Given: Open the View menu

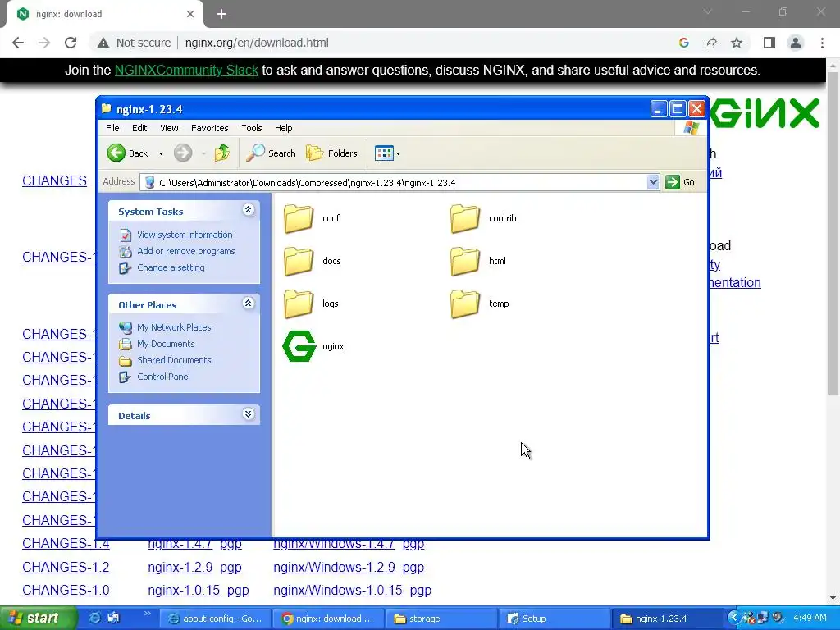Looking at the screenshot, I should coord(169,128).
